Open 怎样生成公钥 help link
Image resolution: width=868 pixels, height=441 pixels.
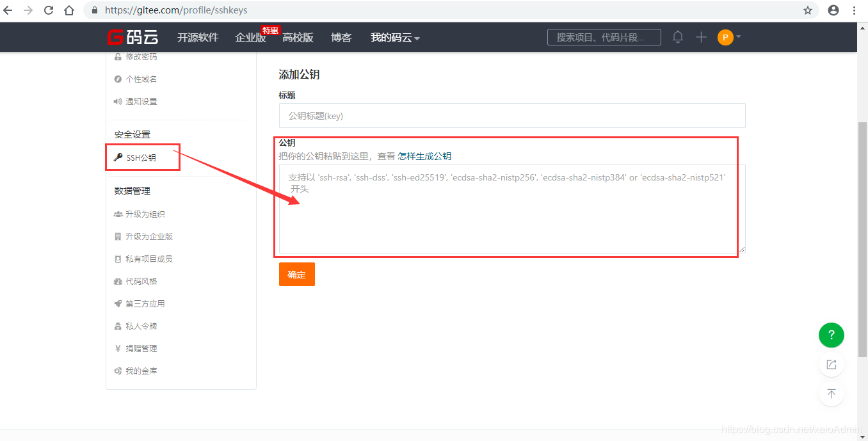coord(424,156)
